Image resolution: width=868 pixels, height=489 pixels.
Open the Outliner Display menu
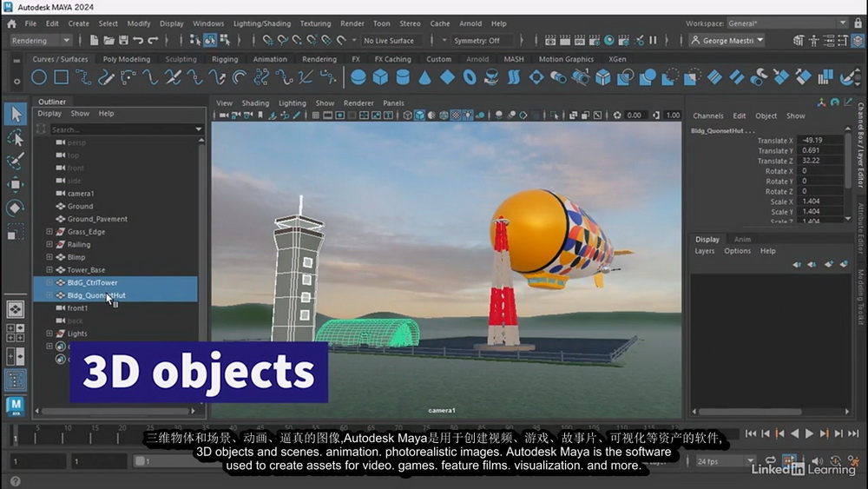click(49, 114)
